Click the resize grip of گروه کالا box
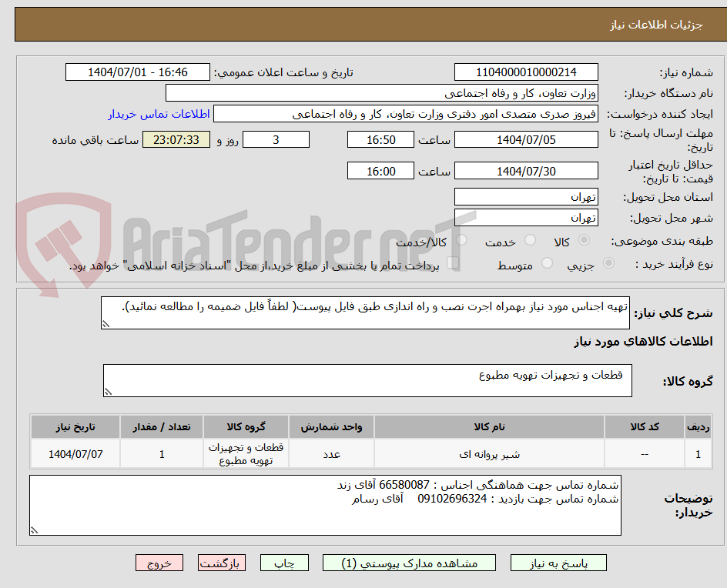The image size is (727, 588). coord(109,391)
